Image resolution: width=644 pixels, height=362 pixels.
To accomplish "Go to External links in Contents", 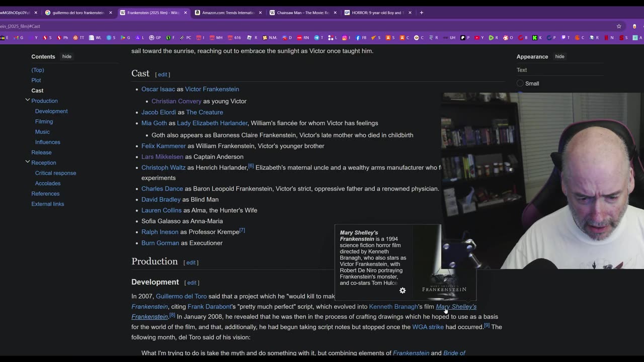I will (x=48, y=204).
